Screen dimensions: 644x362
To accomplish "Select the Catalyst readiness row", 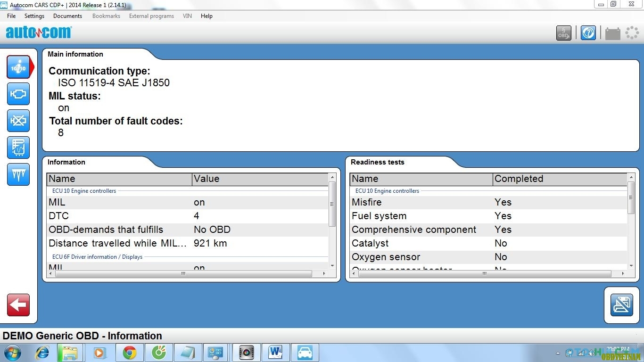I will [x=488, y=243].
